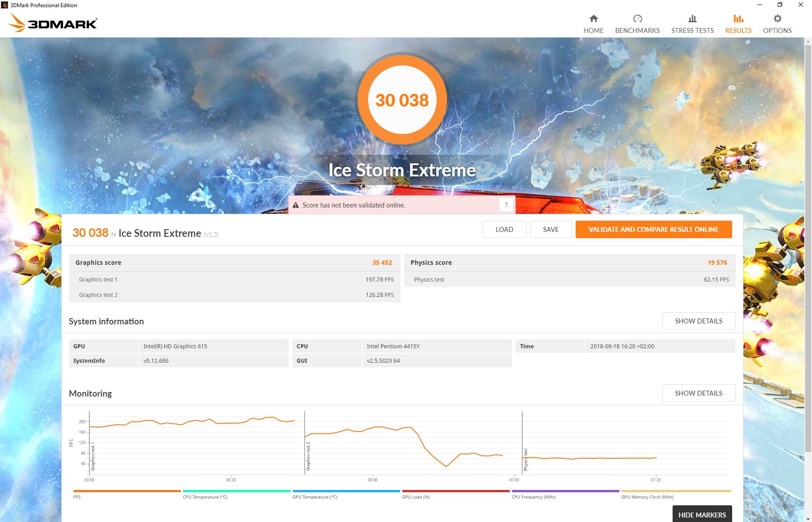Click the System information heading

106,321
